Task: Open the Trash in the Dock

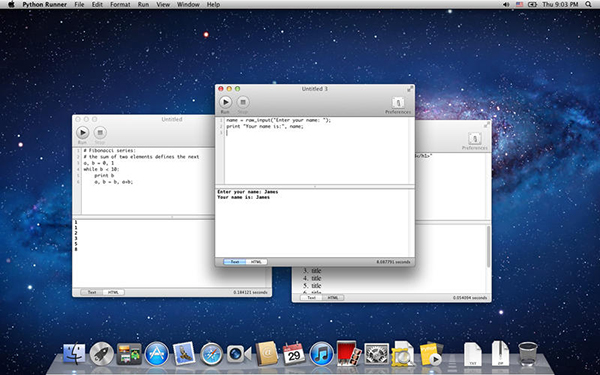Action: pos(528,354)
